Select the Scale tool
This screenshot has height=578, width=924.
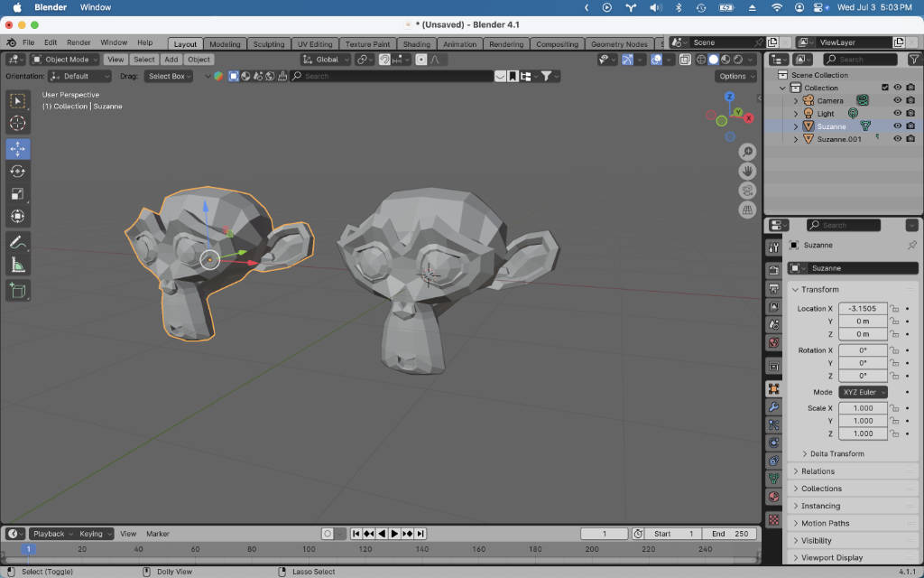point(18,194)
